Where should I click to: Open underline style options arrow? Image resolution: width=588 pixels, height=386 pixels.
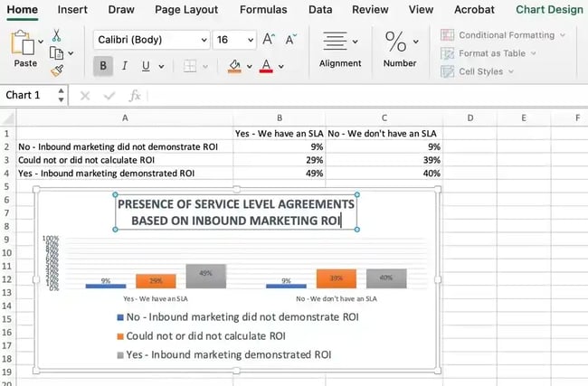point(161,67)
